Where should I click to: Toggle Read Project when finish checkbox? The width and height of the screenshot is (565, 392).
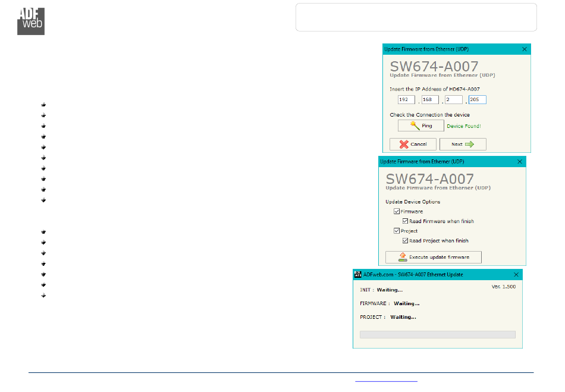(406, 241)
